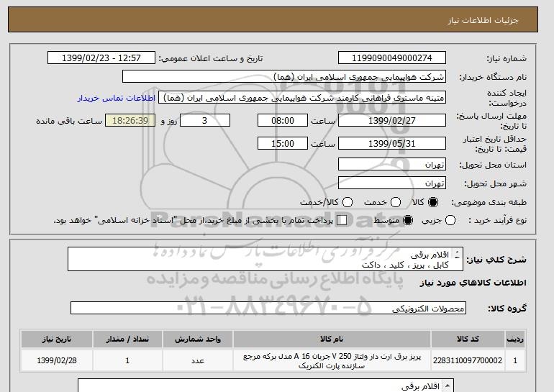Click the تاریخ نیاز column header
This screenshot has height=392, width=554.
[x=57, y=339]
